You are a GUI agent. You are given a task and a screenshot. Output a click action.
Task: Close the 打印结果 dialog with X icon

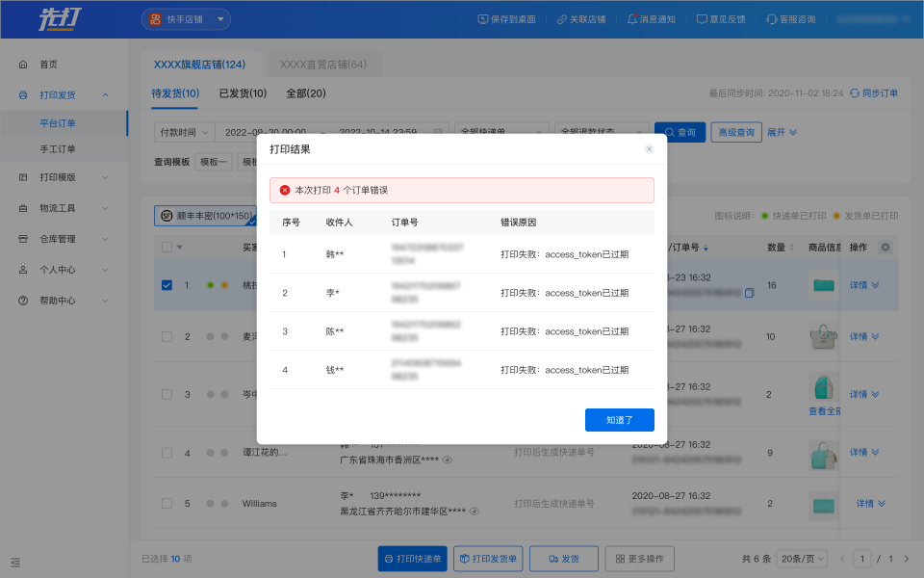click(x=649, y=149)
